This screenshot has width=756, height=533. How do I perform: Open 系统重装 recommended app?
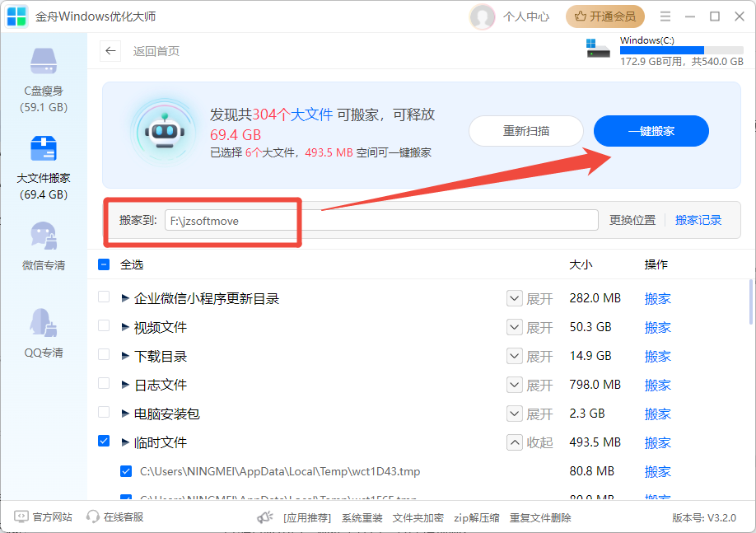pyautogui.click(x=362, y=518)
